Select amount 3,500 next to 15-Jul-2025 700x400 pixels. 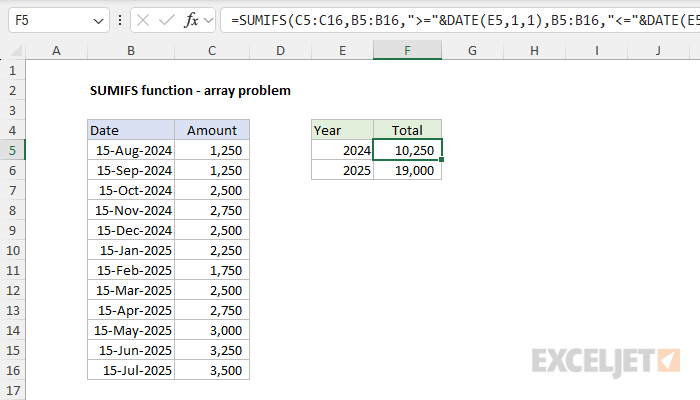point(212,370)
